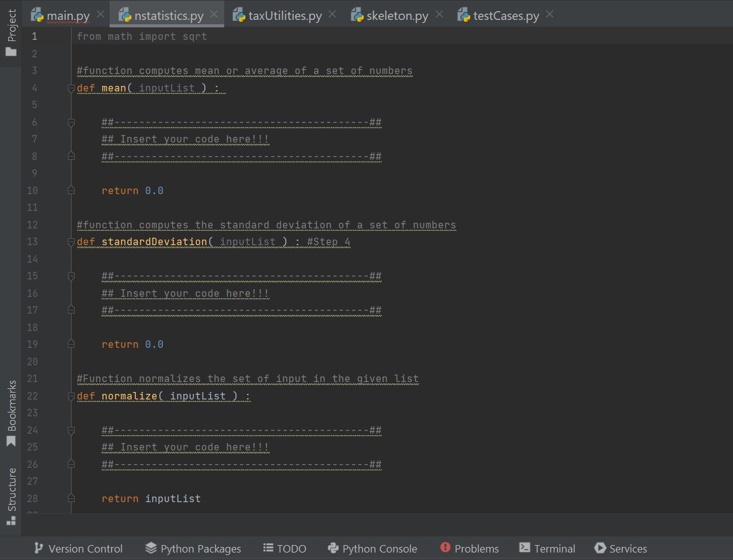This screenshot has width=733, height=560.
Task: Open the TODO tool window
Action: pos(285,548)
